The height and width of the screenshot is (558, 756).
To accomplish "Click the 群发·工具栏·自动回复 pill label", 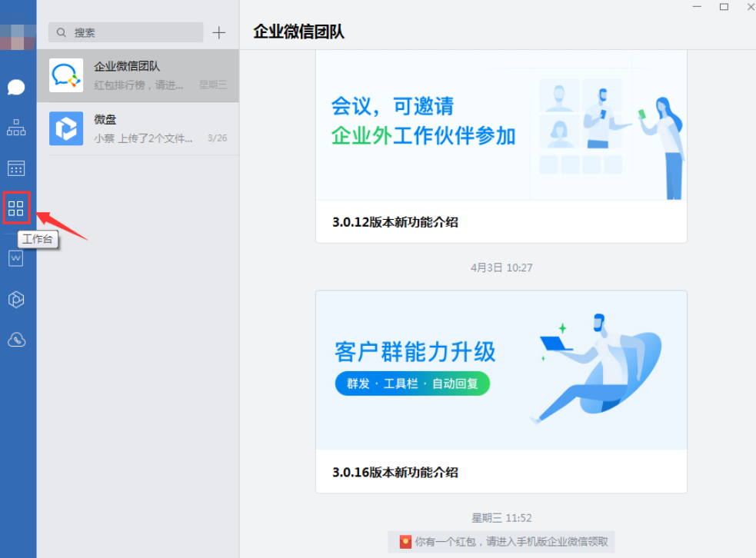I will click(x=412, y=384).
